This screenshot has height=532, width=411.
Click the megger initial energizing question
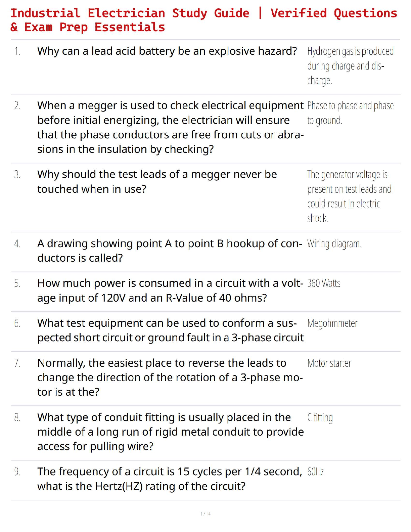[x=170, y=127]
